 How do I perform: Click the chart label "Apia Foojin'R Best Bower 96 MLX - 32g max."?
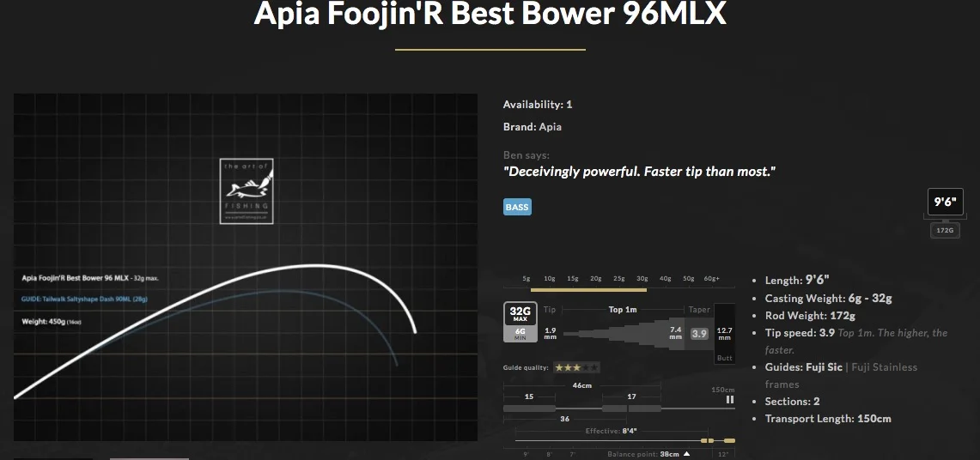point(90,278)
